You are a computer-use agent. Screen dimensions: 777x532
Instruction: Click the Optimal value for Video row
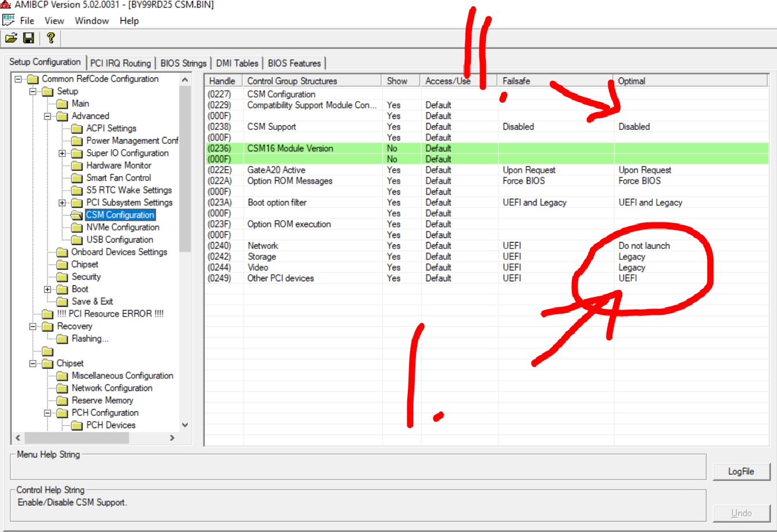(x=632, y=267)
